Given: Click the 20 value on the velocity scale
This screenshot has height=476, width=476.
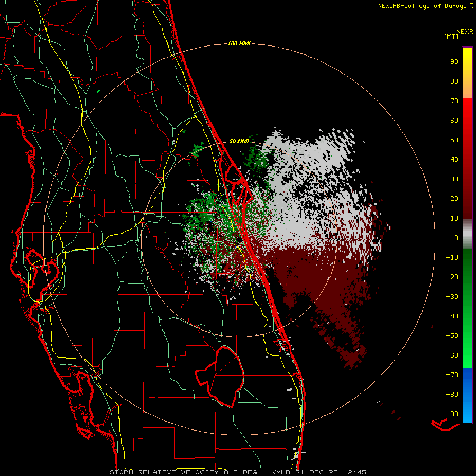Looking at the screenshot, I should tap(454, 199).
